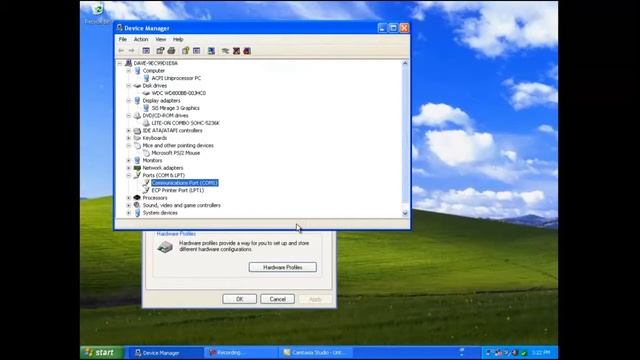Click the Display adapters category icon

pyautogui.click(x=138, y=100)
